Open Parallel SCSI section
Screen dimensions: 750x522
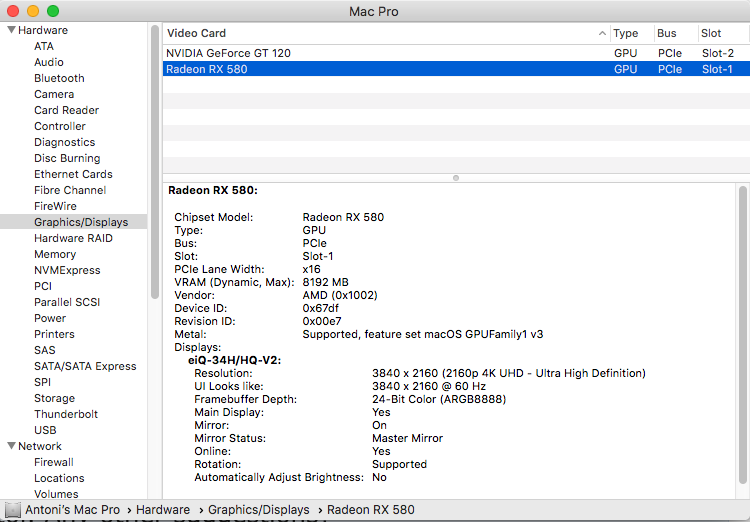click(67, 302)
